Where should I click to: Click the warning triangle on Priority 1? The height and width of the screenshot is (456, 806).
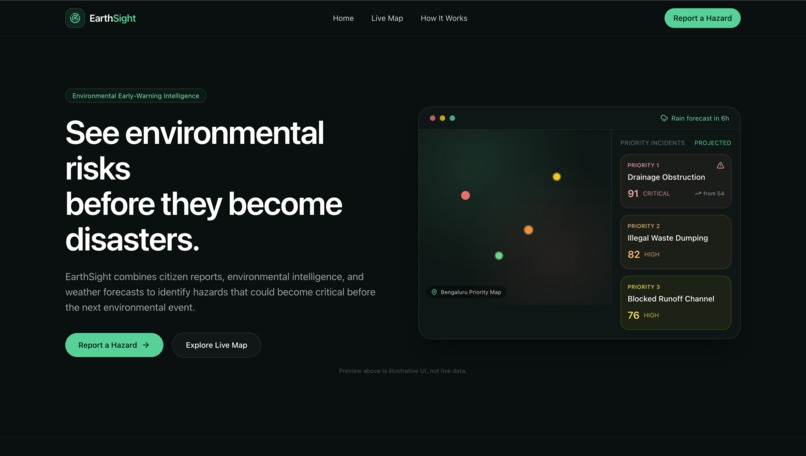click(720, 165)
